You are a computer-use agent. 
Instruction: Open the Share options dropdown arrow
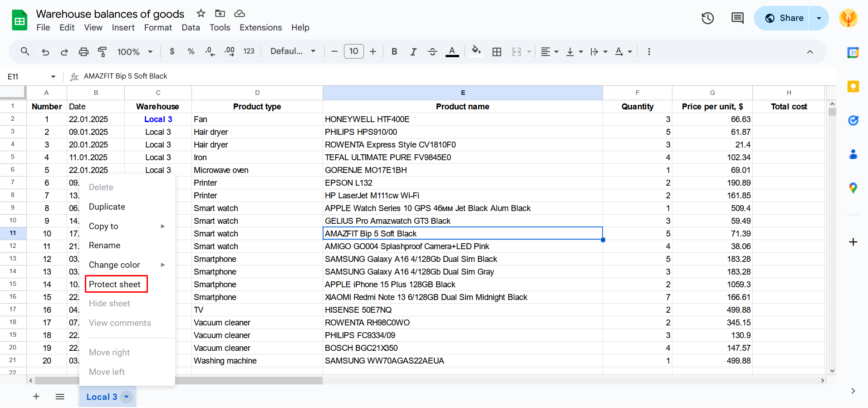coord(819,18)
